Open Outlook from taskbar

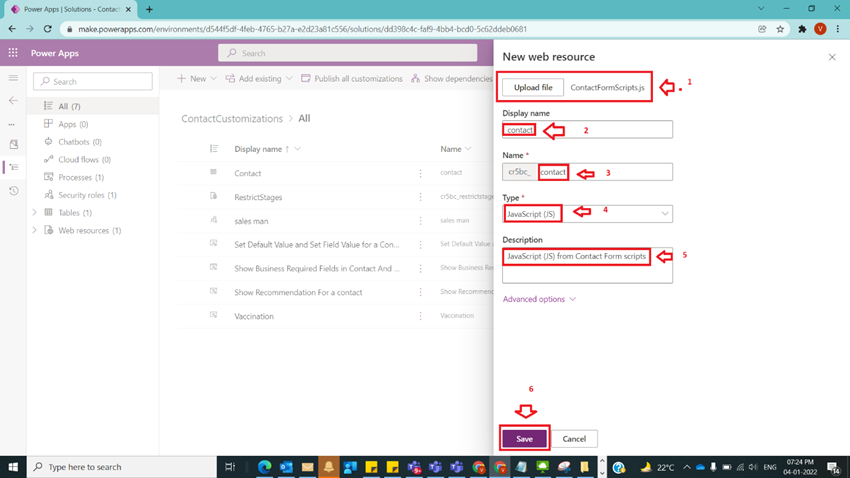[286, 467]
